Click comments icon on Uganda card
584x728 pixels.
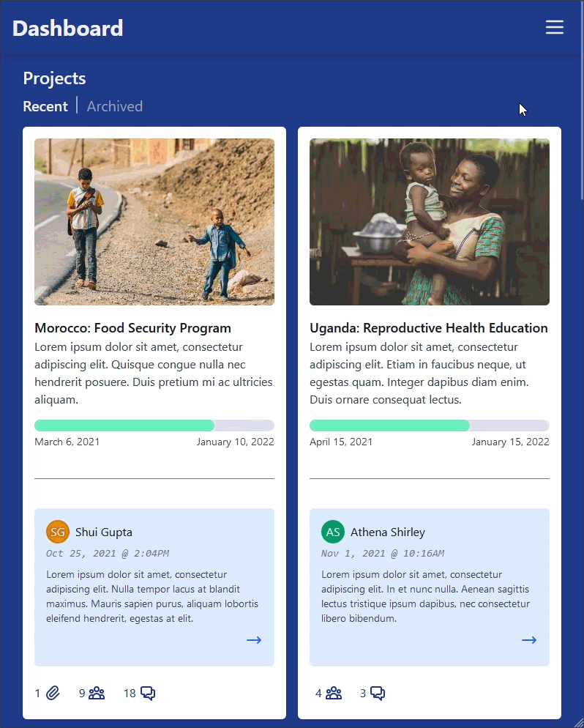[378, 693]
